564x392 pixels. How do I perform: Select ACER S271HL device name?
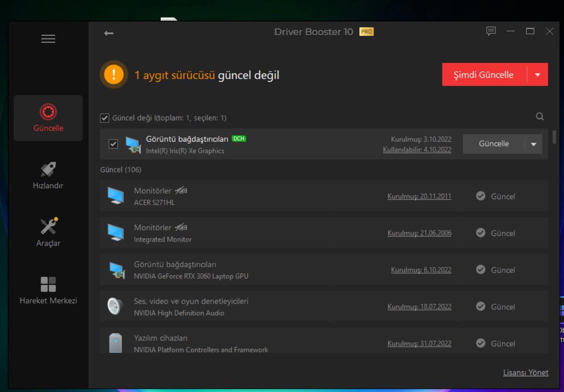pyautogui.click(x=154, y=202)
